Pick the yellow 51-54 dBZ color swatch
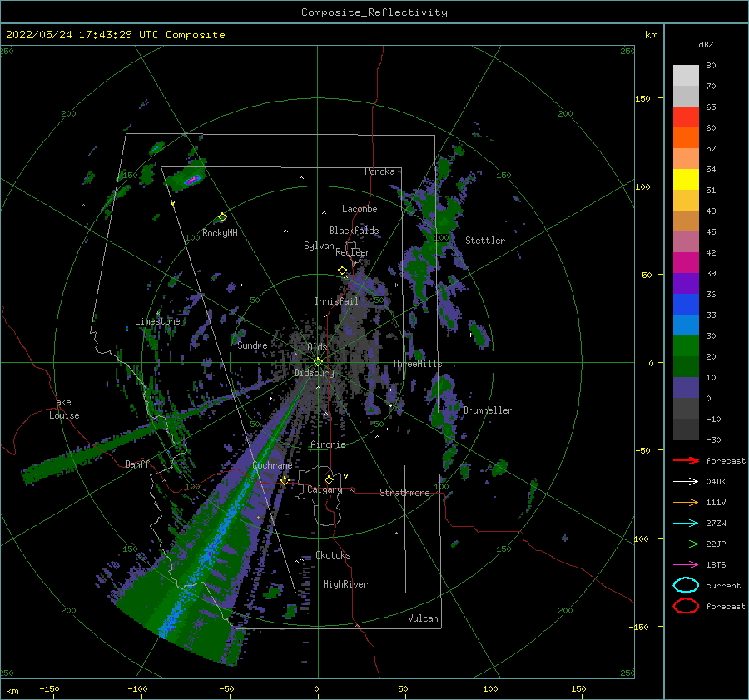The image size is (749, 700). pyautogui.click(x=686, y=180)
